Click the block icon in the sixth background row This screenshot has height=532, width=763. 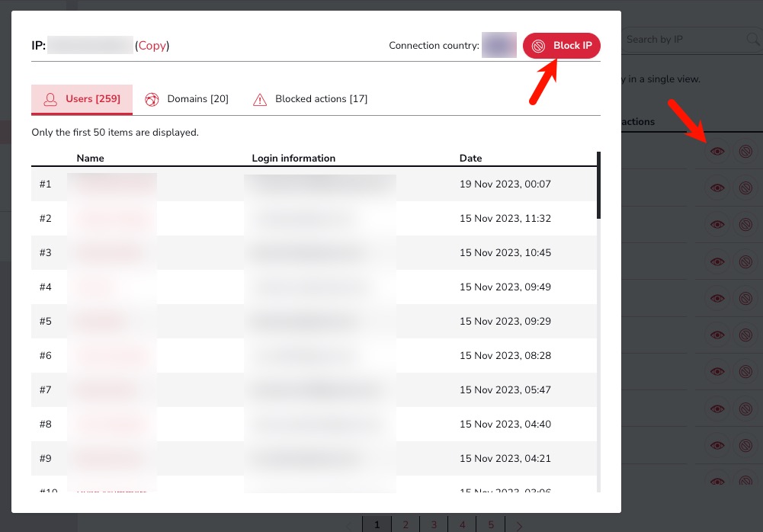click(745, 335)
